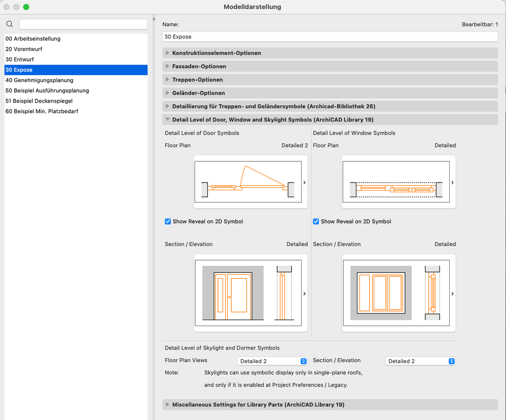Open window section/elevation detail level arrow
The image size is (506, 420).
(x=452, y=294)
